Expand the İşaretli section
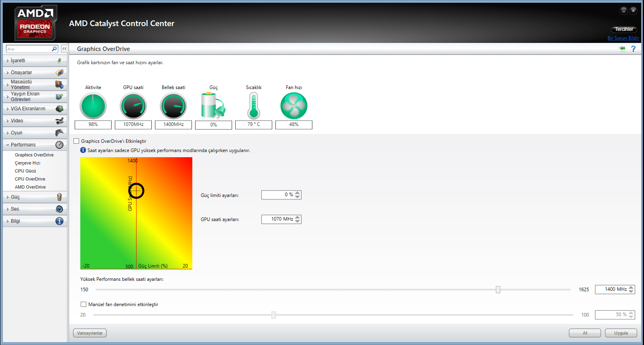This screenshot has height=345, width=644. pyautogui.click(x=35, y=61)
